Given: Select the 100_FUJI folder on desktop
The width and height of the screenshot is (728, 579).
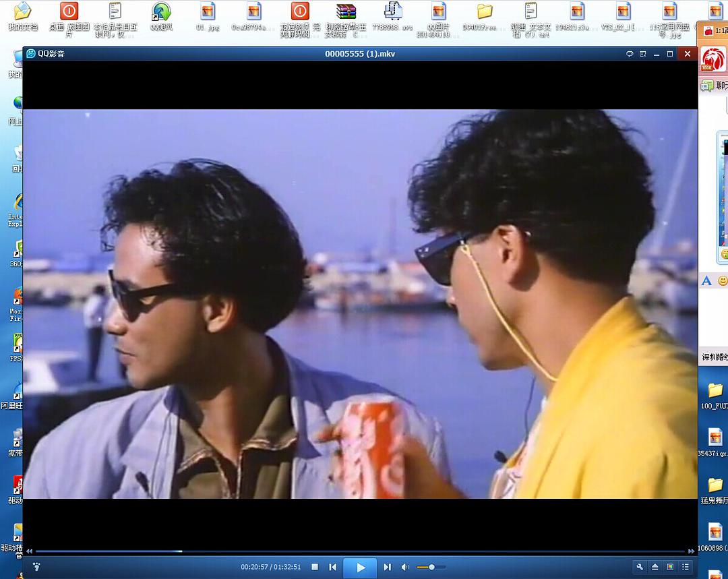Looking at the screenshot, I should point(715,396).
